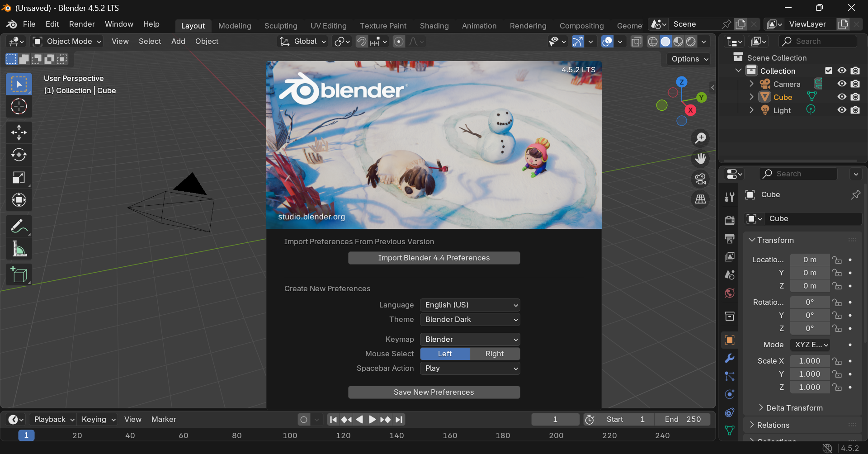Activate the Scale tool
The image size is (868, 454).
pyautogui.click(x=19, y=178)
